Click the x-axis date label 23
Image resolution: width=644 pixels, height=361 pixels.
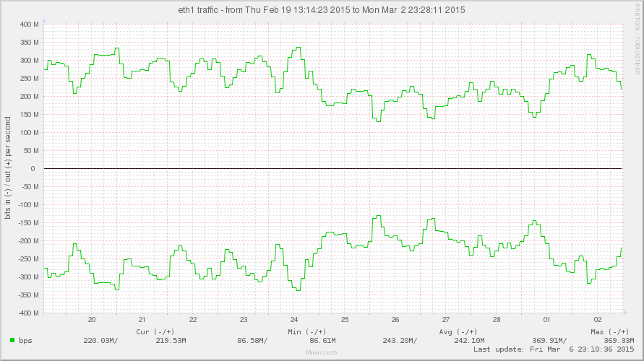[x=244, y=320]
